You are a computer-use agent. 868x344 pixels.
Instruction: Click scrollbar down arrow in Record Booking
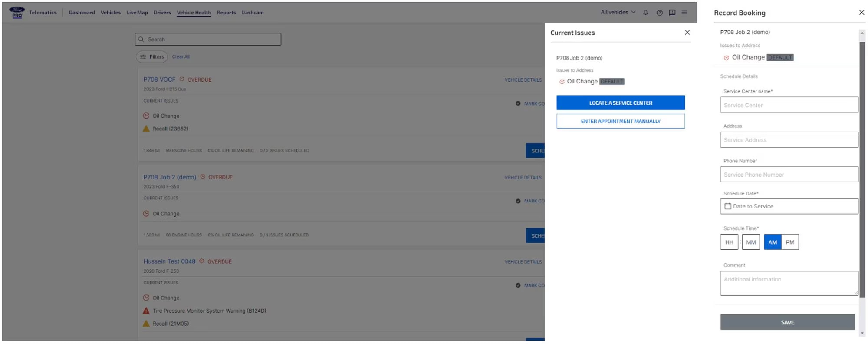tap(862, 333)
